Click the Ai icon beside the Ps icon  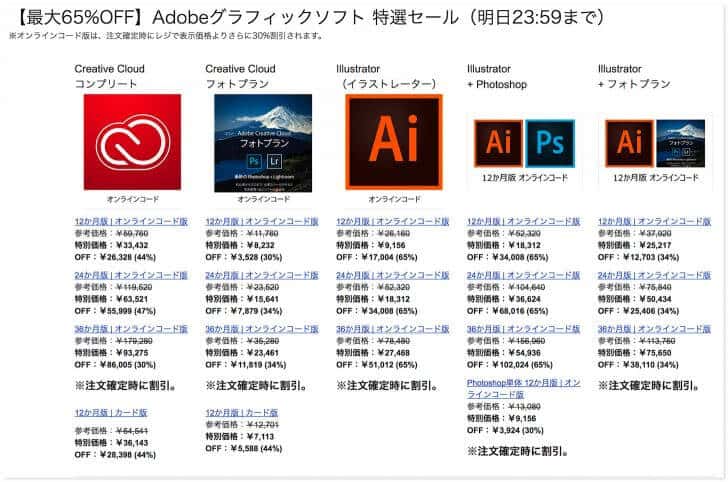coord(498,143)
